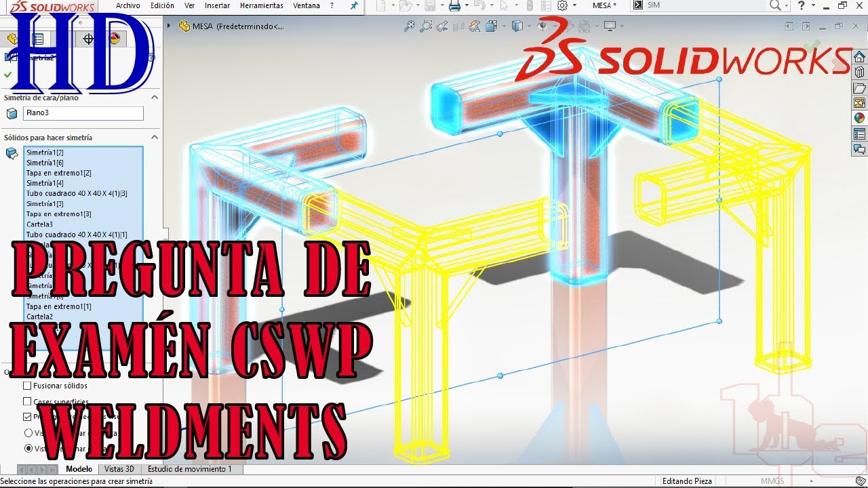Click the Select cursor tool icon

503,5
